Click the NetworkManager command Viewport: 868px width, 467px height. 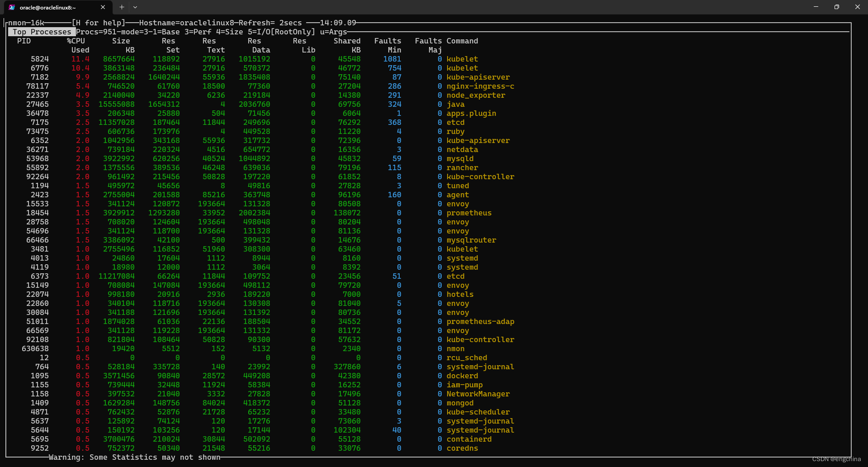tap(478, 394)
